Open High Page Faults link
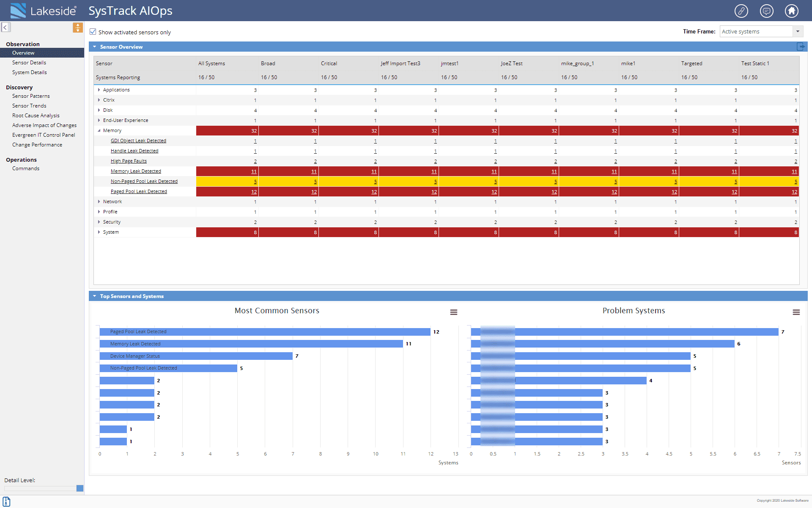The height and width of the screenshot is (508, 812). tap(129, 161)
